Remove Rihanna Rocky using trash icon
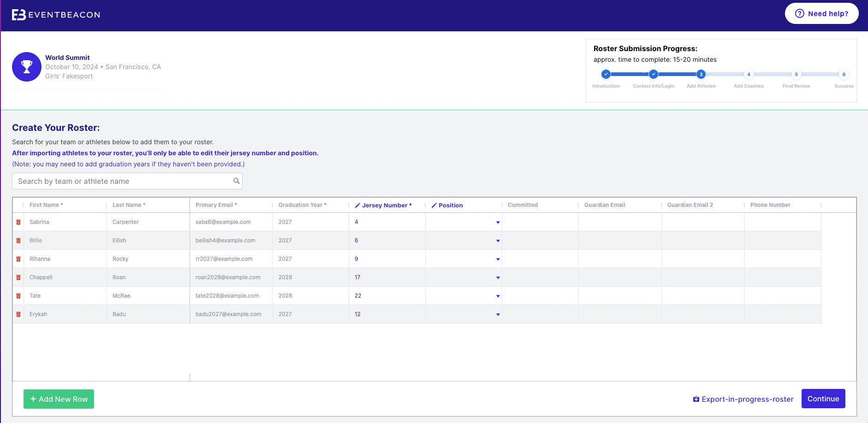Viewport: 868px width, 423px height. coord(18,259)
